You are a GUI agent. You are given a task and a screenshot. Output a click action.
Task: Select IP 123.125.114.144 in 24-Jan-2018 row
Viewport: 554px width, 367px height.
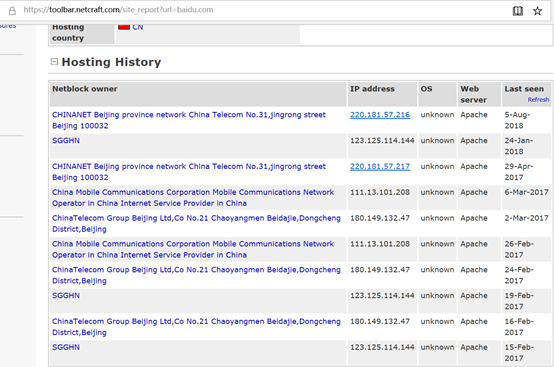[382, 141]
